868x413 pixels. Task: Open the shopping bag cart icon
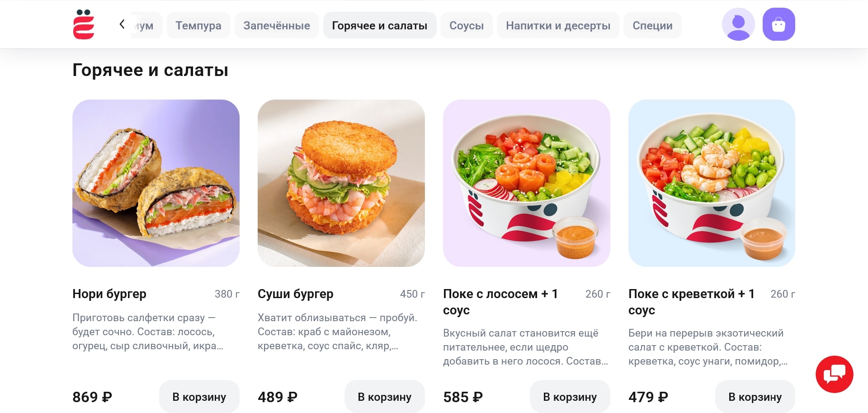778,24
